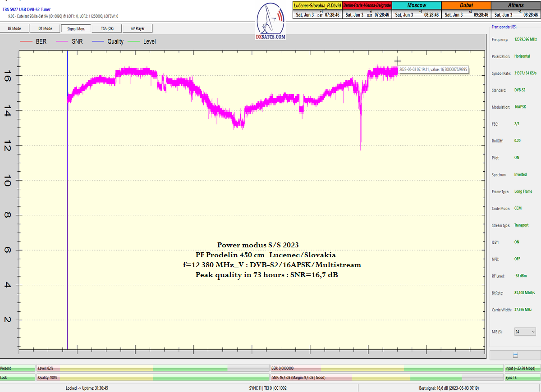Switch to the DT Mode tab
The height and width of the screenshot is (392, 541).
45,28
